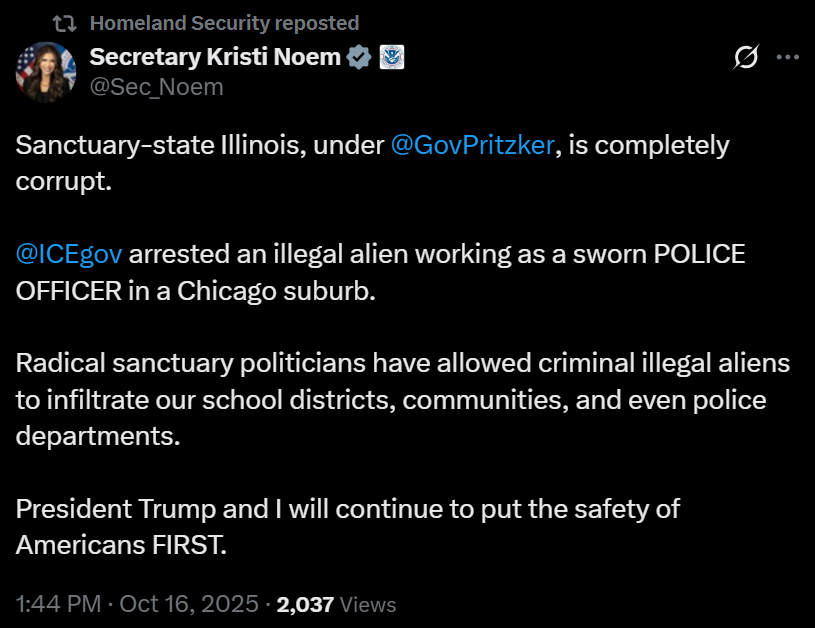Click the Grok slashed-circle icon
The height and width of the screenshot is (628, 815).
click(745, 58)
